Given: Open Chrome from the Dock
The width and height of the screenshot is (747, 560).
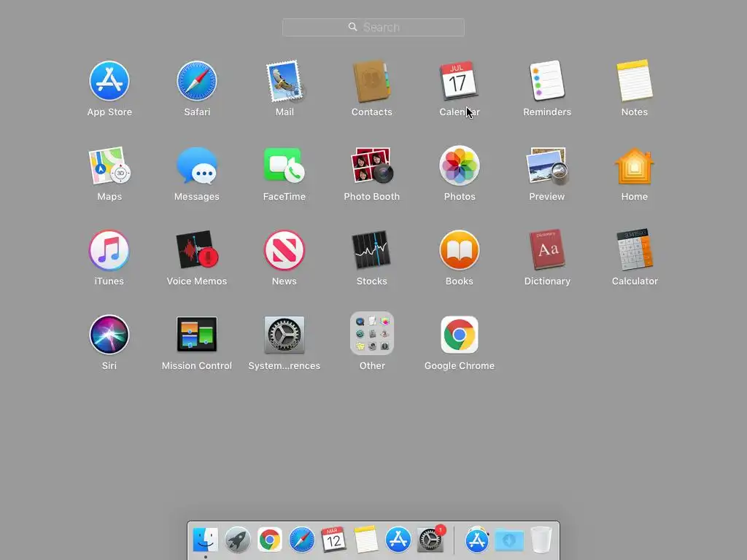Looking at the screenshot, I should point(270,540).
